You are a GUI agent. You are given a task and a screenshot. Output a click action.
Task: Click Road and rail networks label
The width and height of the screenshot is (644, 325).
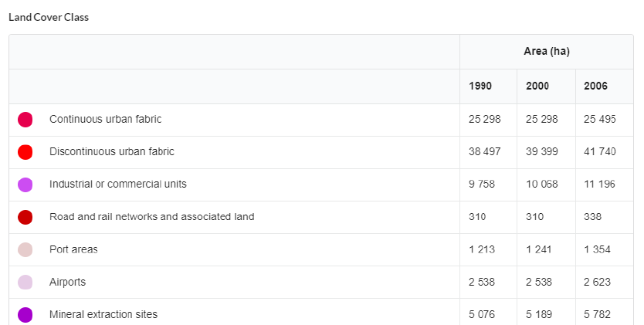coord(151,216)
